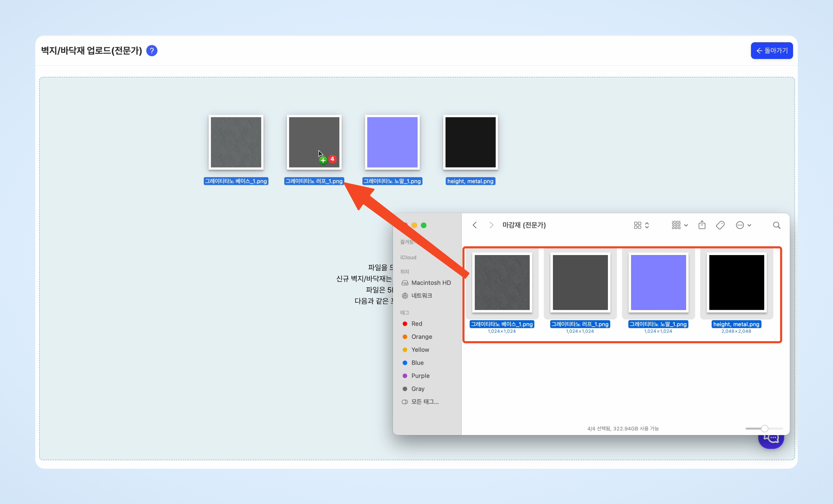
Task: Select 그레이티타노 러프_1.png thumbnail in Finder
Action: point(580,282)
